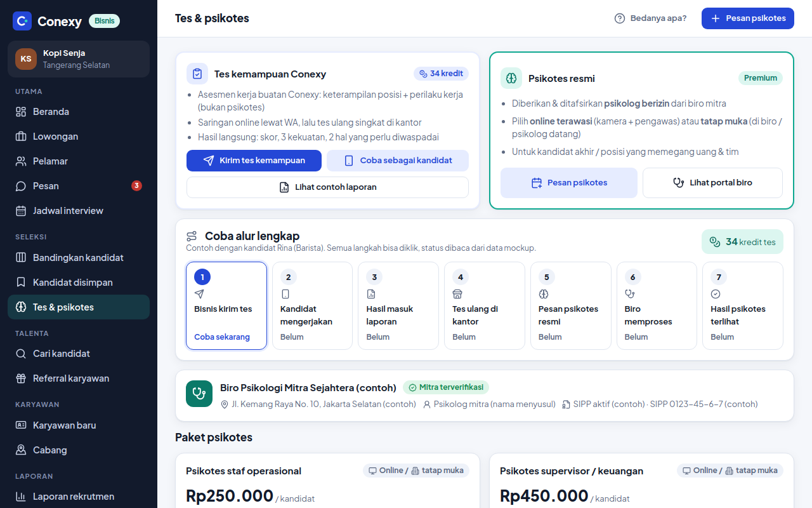This screenshot has height=508, width=812.
Task: Select step 6 Biro memproses
Action: click(x=657, y=305)
